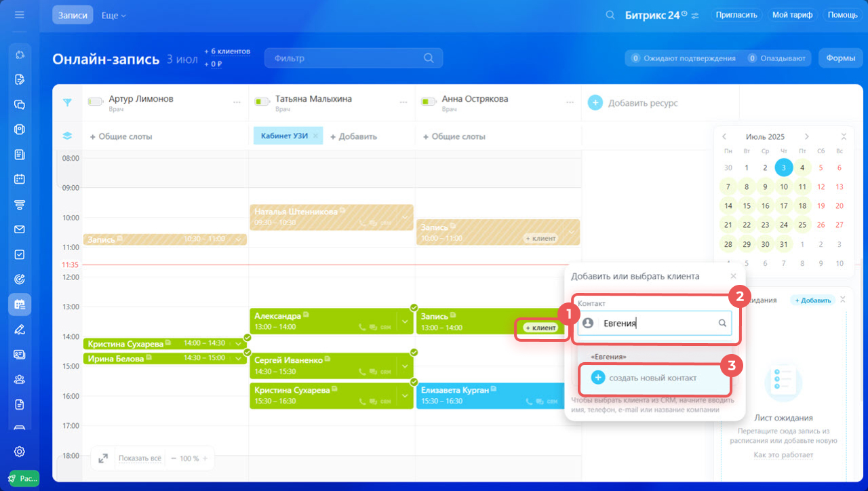Open the calendar icon in left sidebar
This screenshot has width=868, height=491.
click(x=19, y=179)
